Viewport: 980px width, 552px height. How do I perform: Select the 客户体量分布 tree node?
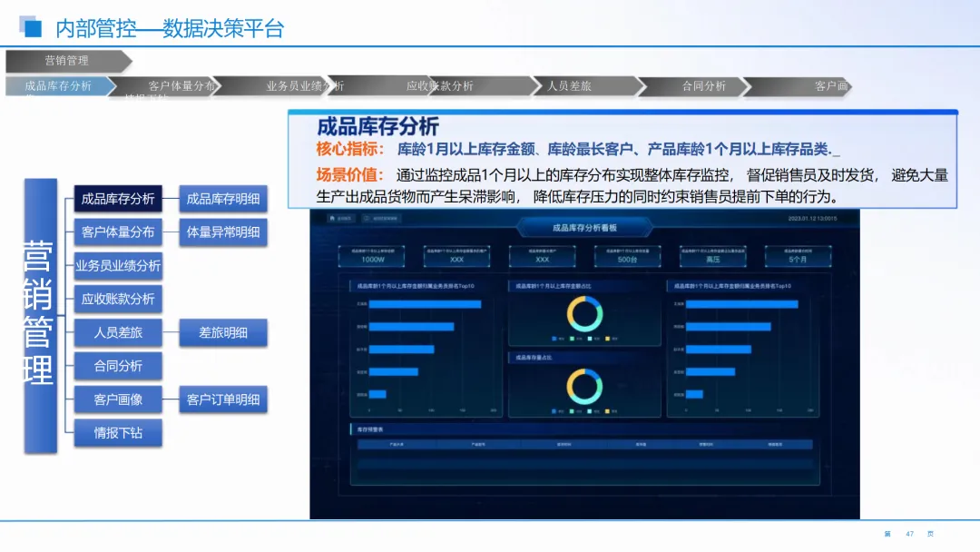click(118, 232)
